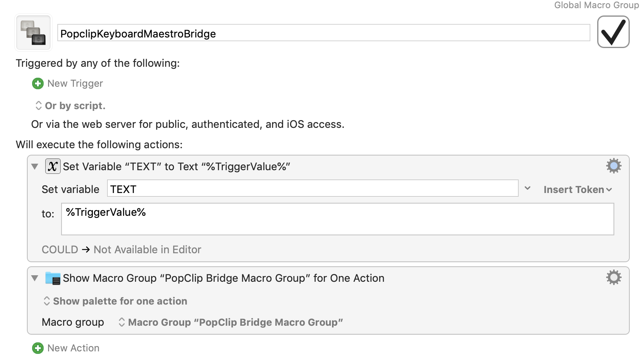
Task: Open the gear menu for Set Variable action
Action: pyautogui.click(x=613, y=166)
